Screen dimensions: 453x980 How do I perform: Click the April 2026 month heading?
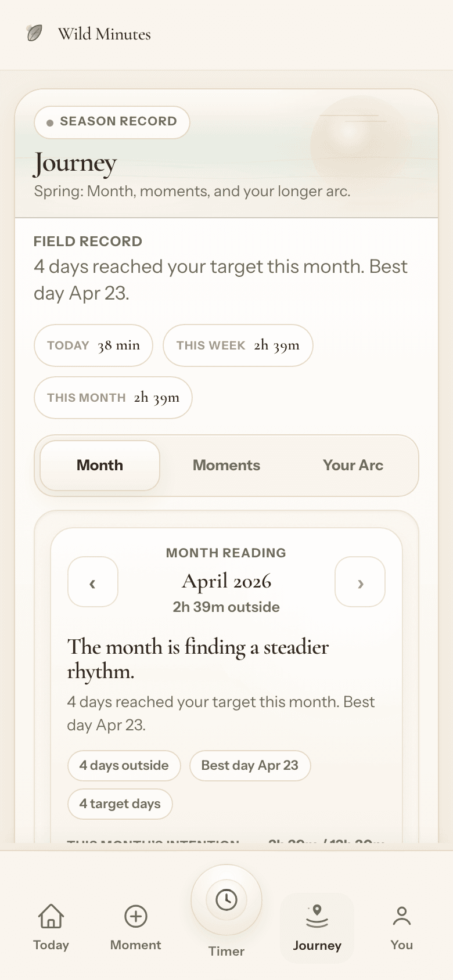227,581
